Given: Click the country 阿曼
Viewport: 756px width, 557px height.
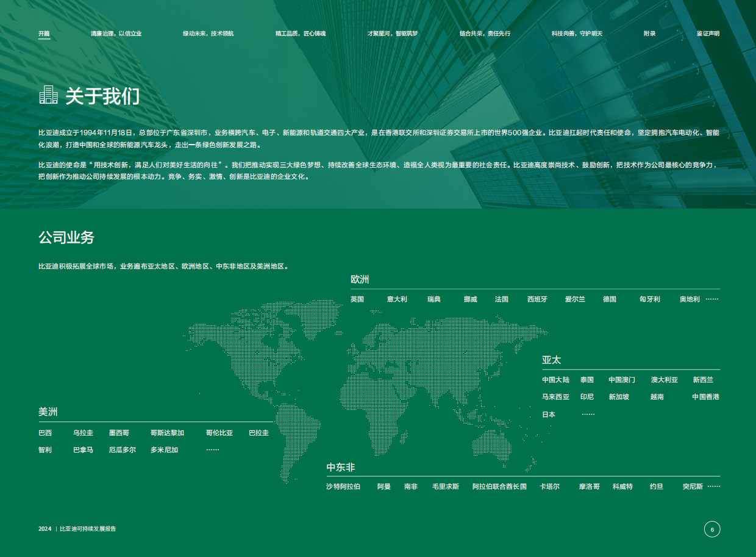Looking at the screenshot, I should 384,486.
